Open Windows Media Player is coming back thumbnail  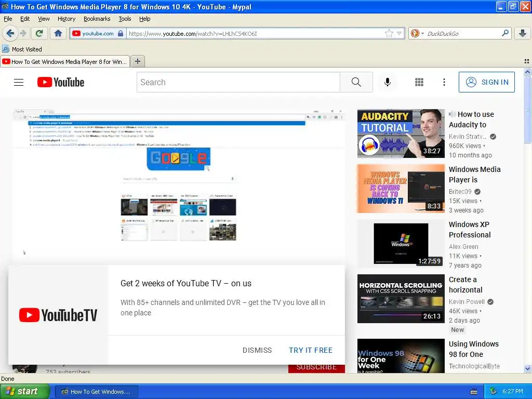pos(401,189)
